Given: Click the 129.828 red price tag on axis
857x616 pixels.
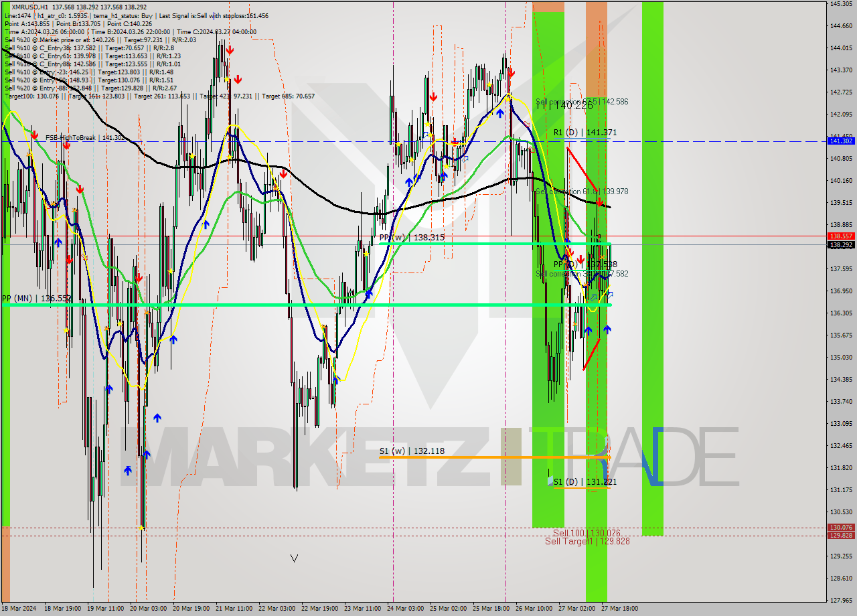Looking at the screenshot, I should (841, 536).
